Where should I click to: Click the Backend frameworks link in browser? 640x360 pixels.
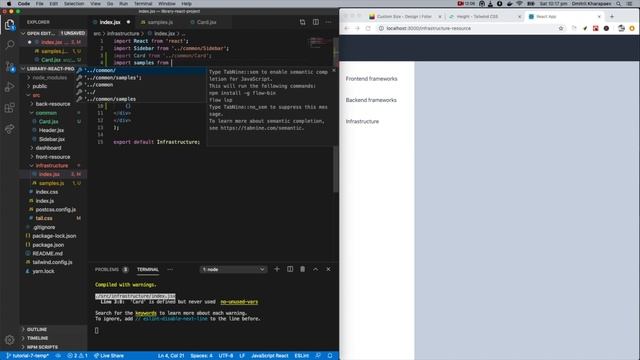click(x=371, y=100)
